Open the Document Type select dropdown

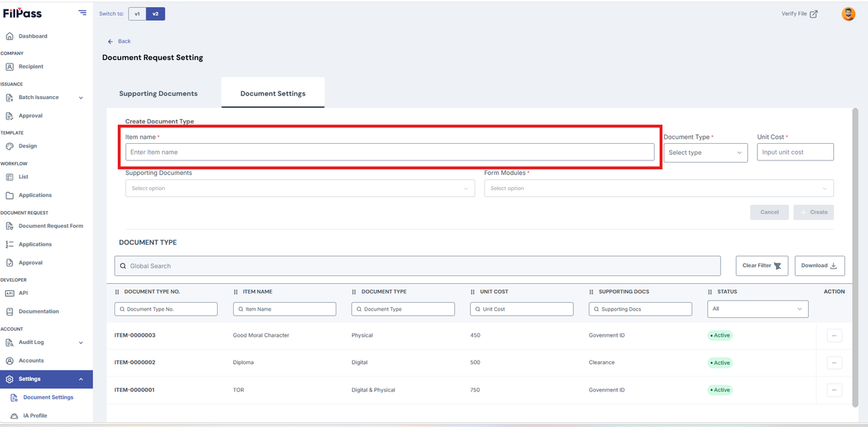705,152
